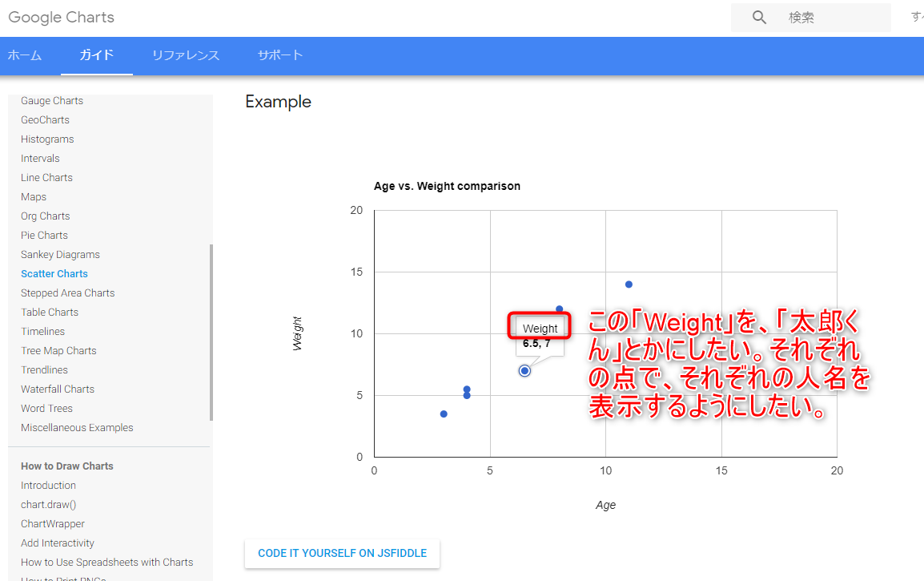Open Scatter Charts in sidebar

pos(54,274)
